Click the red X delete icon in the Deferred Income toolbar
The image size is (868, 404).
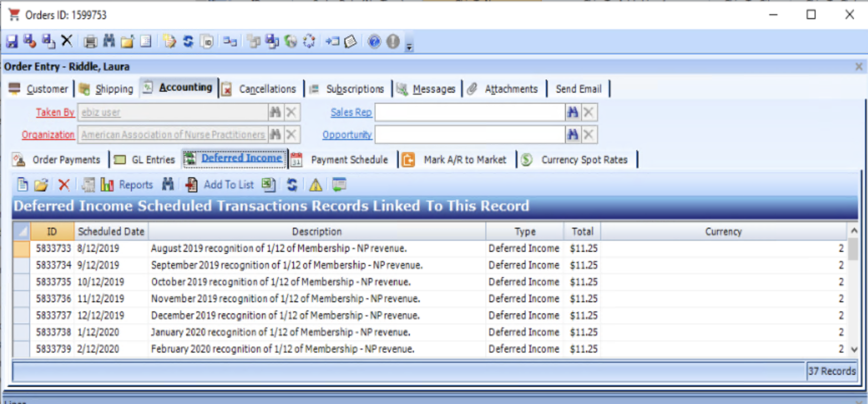click(x=63, y=185)
